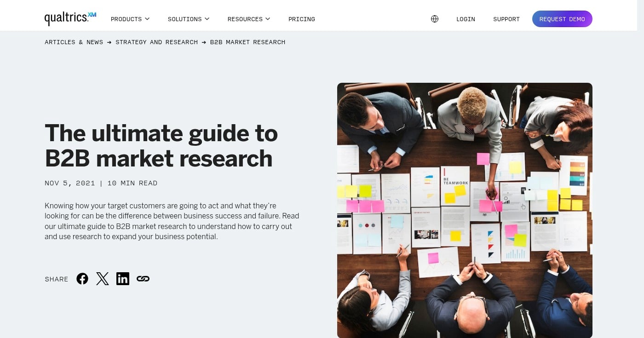Click the Login link

click(x=466, y=19)
